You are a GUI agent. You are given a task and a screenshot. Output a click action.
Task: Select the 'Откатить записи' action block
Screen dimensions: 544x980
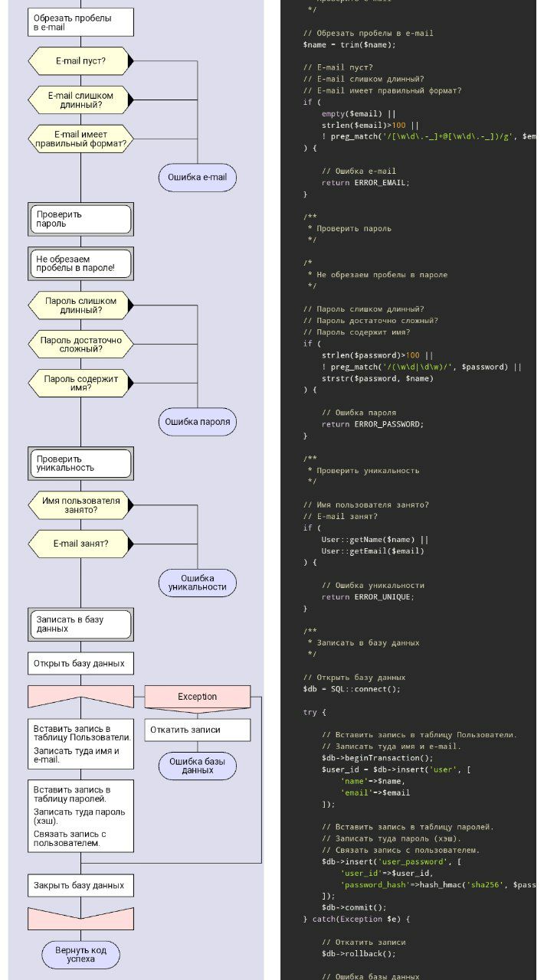point(198,730)
